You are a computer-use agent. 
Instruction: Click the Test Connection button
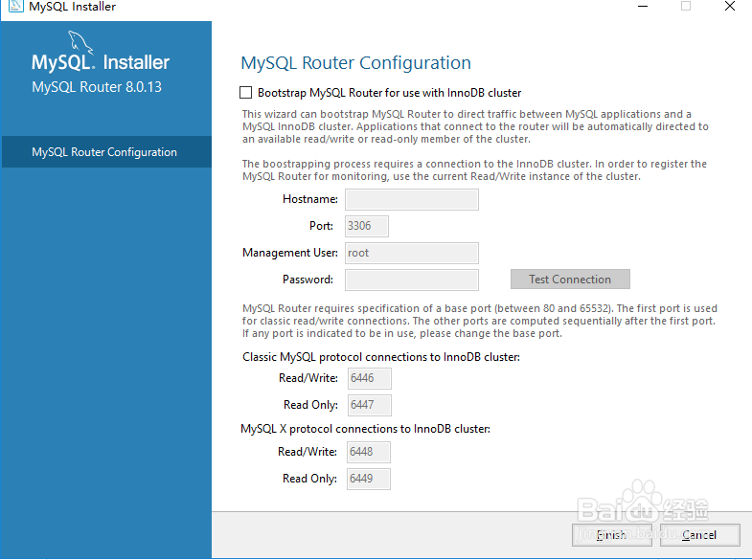570,280
